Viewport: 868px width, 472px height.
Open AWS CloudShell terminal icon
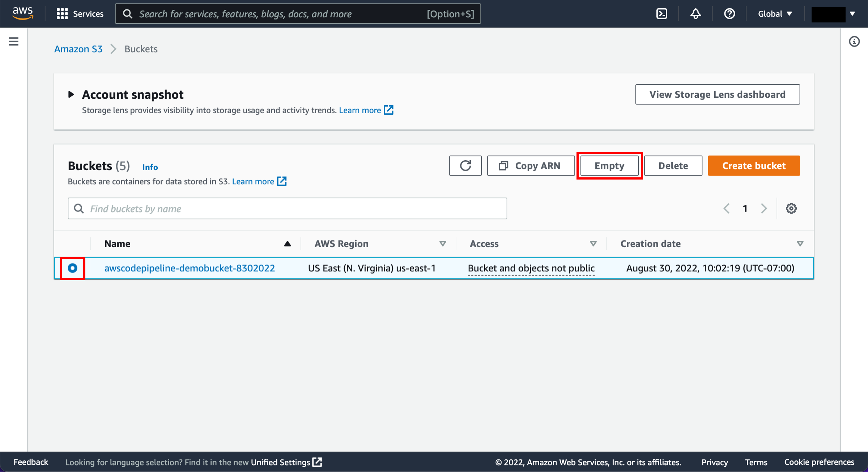coord(661,14)
